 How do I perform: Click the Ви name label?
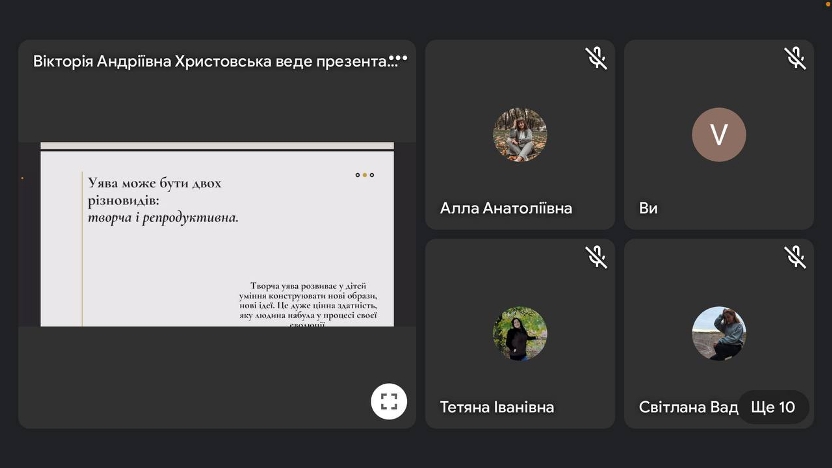pyautogui.click(x=648, y=208)
